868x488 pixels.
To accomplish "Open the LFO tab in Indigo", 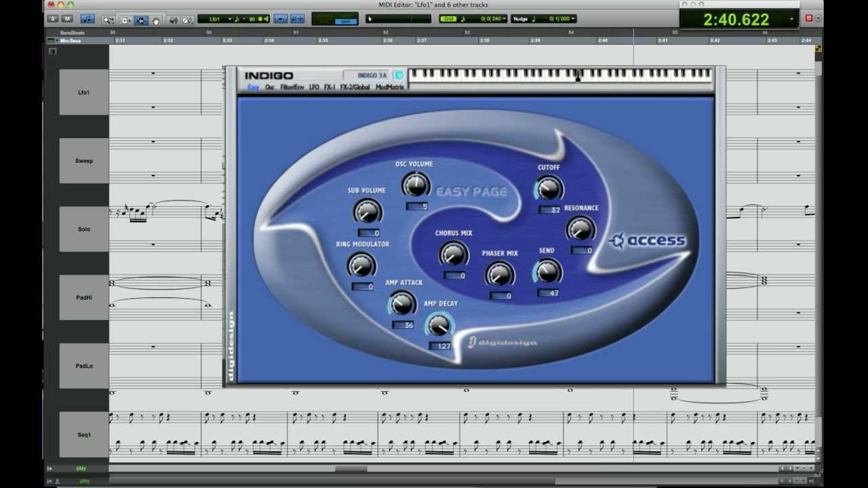I will 314,87.
